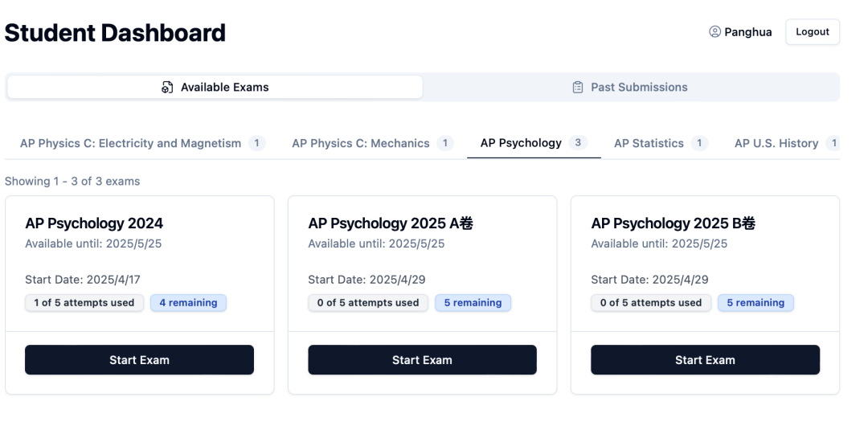Click the Available Exams tab icon
868x426 pixels.
(x=167, y=88)
